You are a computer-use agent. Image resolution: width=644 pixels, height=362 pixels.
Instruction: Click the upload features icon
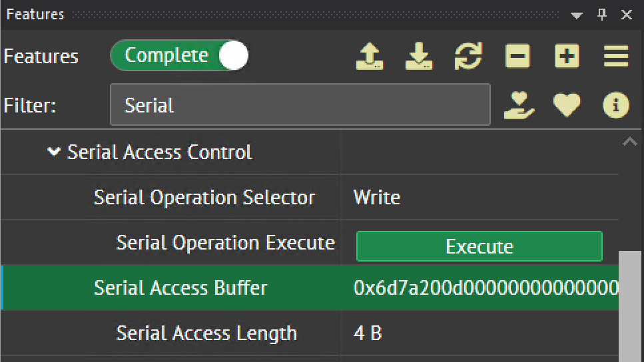[369, 57]
